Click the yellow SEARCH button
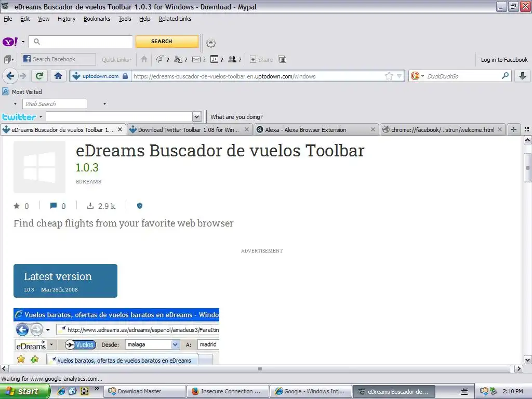The height and width of the screenshot is (399, 532). click(167, 42)
